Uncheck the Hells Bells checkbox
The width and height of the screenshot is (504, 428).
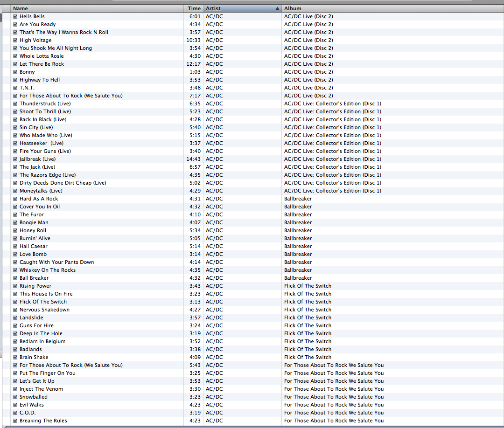pos(15,16)
